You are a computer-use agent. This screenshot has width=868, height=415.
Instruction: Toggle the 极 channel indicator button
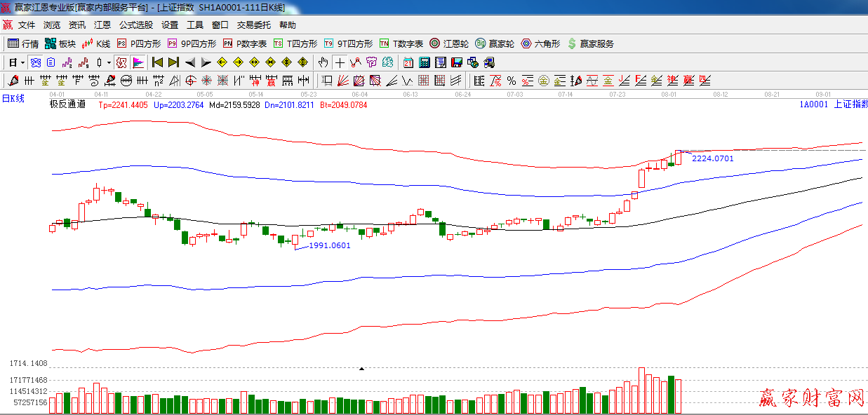pyautogui.click(x=121, y=62)
